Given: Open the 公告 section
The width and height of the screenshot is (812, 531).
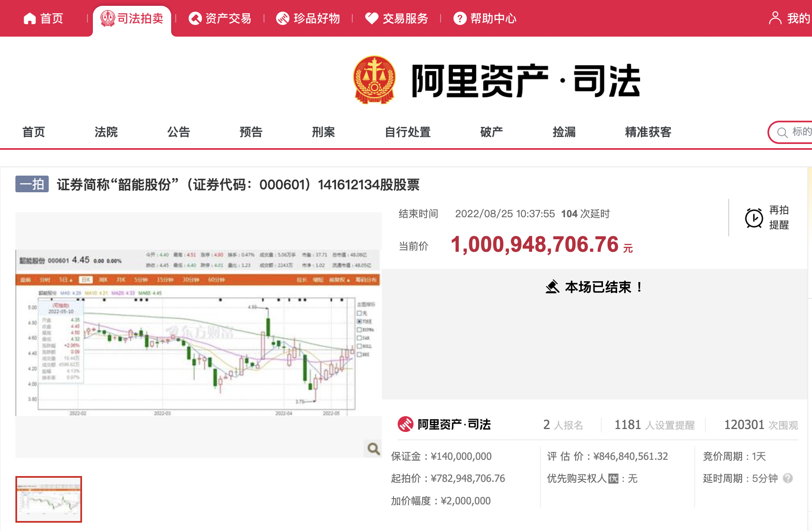Looking at the screenshot, I should tap(179, 132).
